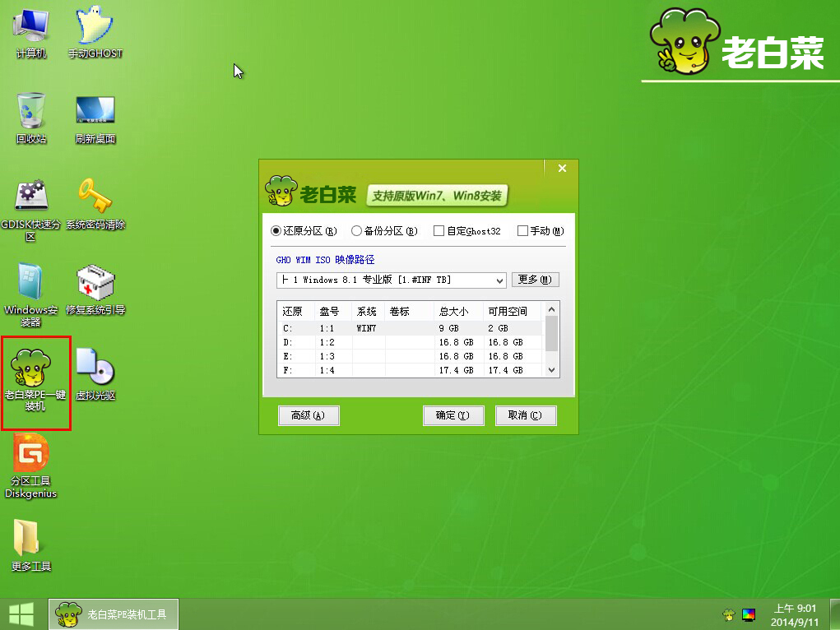Click the 盘号 column header
Image resolution: width=840 pixels, height=630 pixels.
pyautogui.click(x=333, y=311)
